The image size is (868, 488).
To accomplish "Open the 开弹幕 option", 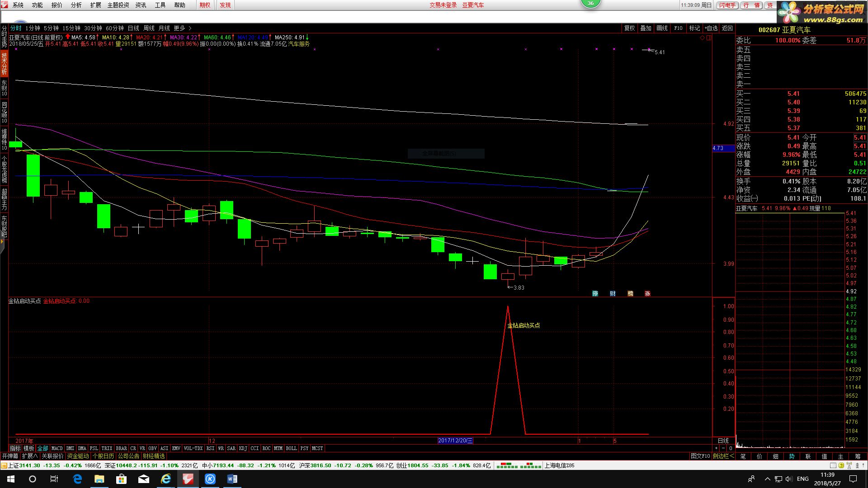I will coord(10,456).
